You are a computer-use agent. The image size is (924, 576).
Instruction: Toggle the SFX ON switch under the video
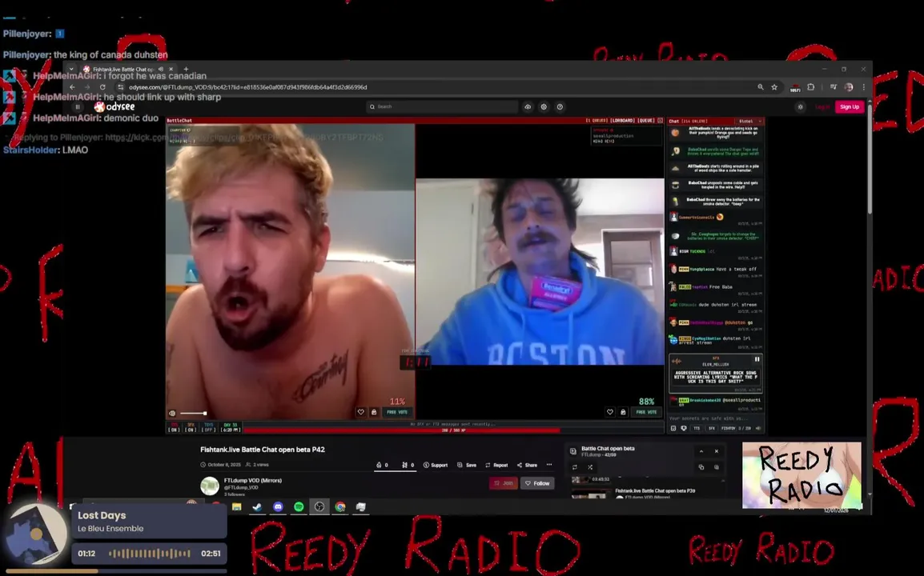191,427
